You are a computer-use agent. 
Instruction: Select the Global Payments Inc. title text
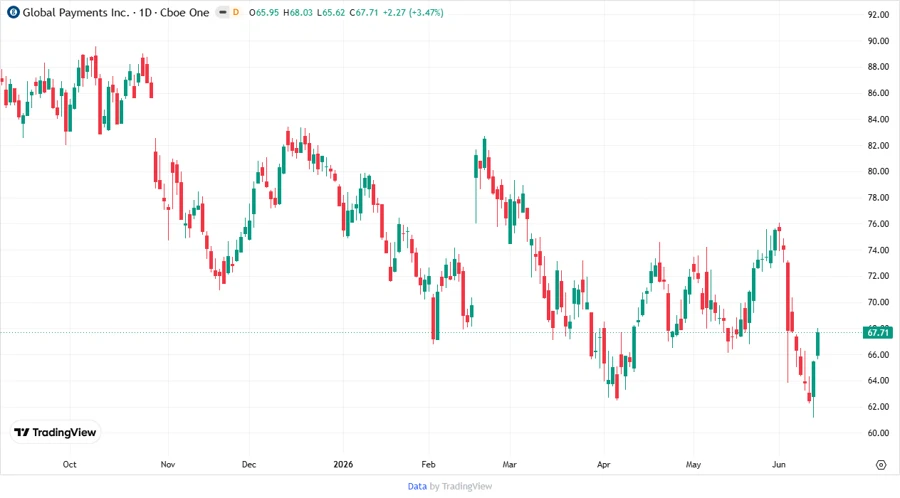[x=76, y=13]
